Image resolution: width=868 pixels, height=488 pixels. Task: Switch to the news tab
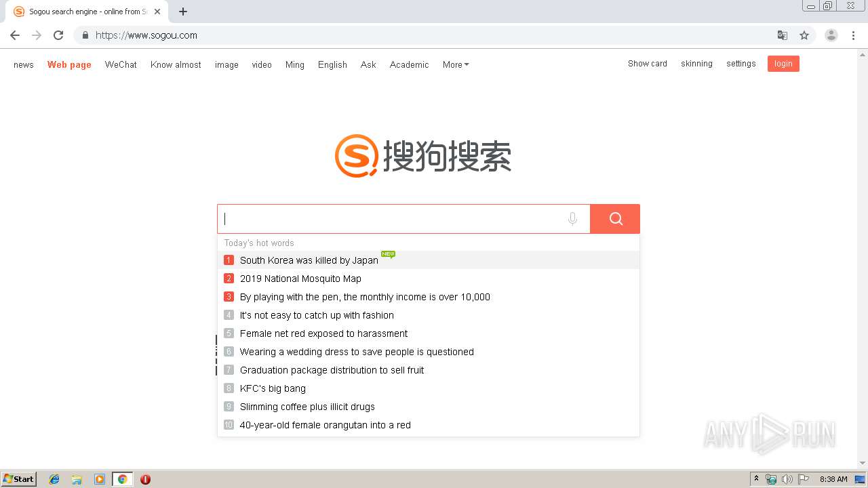pyautogui.click(x=24, y=64)
